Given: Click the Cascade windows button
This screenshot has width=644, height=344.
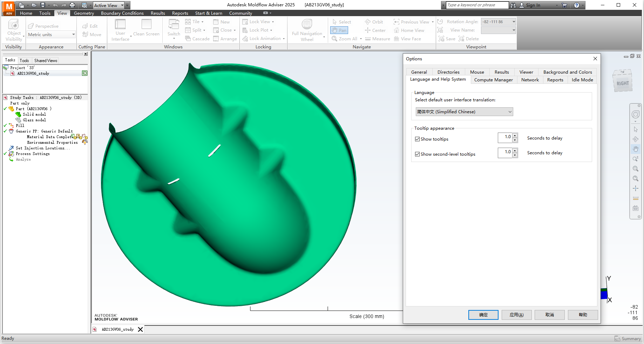Looking at the screenshot, I should point(197,39).
